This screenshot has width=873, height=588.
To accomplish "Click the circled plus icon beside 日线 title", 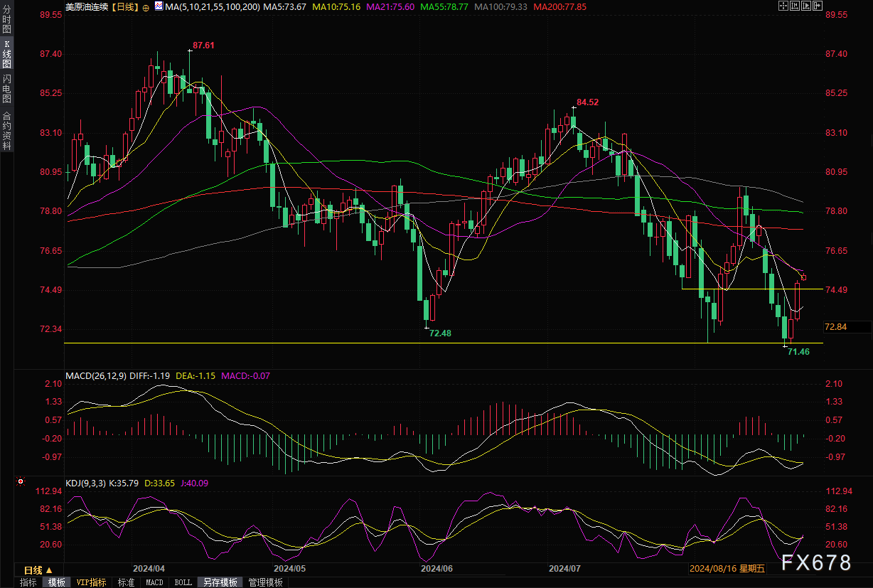I will tap(146, 7).
